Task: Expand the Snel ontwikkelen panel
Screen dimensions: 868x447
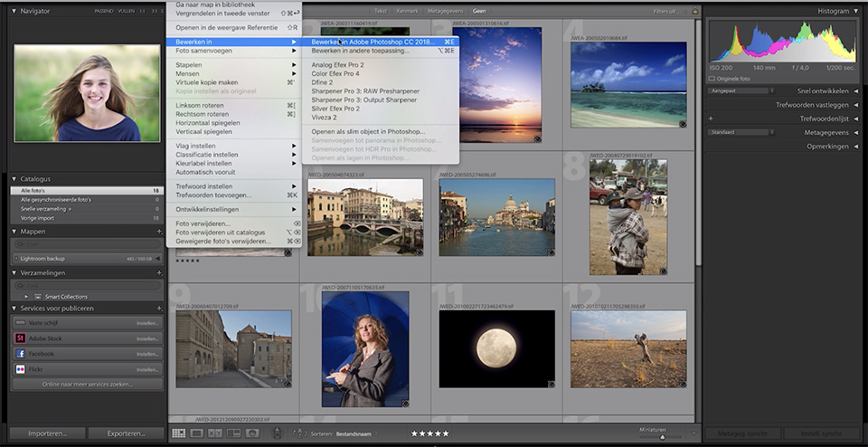Action: pos(856,90)
